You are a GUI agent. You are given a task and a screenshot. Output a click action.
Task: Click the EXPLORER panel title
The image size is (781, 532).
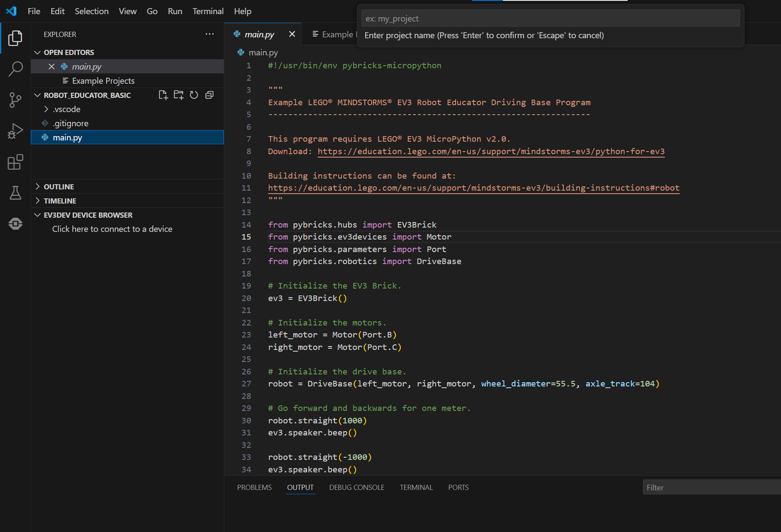[x=60, y=34]
